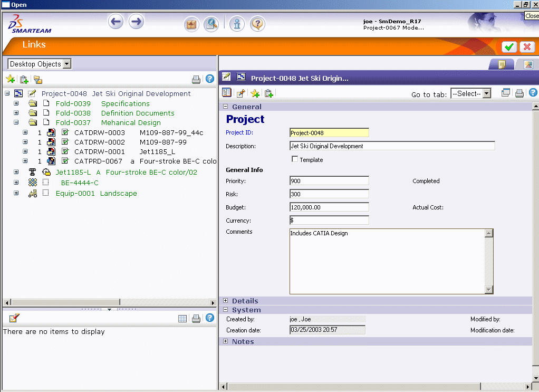539x392 pixels.
Task: Expand the Details section
Action: tap(226, 301)
